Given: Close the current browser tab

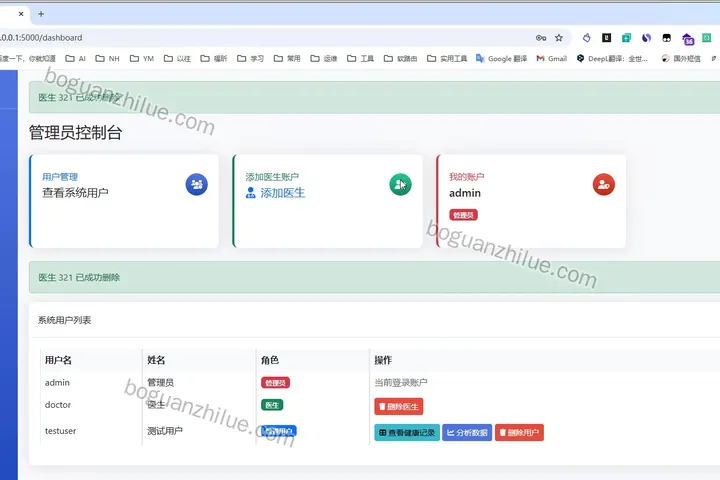Looking at the screenshot, I should [x=21, y=14].
